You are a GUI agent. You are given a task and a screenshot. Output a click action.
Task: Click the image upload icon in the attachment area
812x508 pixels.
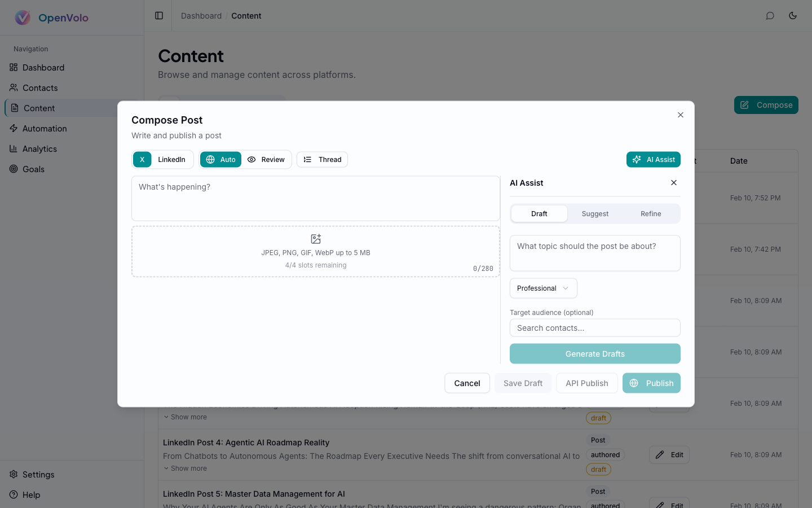[315, 239]
